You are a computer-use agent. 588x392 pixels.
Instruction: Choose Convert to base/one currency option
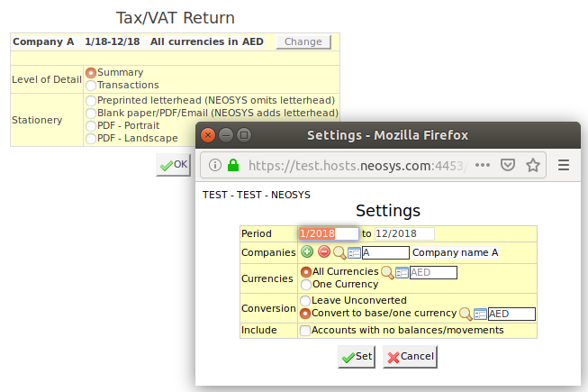click(305, 314)
